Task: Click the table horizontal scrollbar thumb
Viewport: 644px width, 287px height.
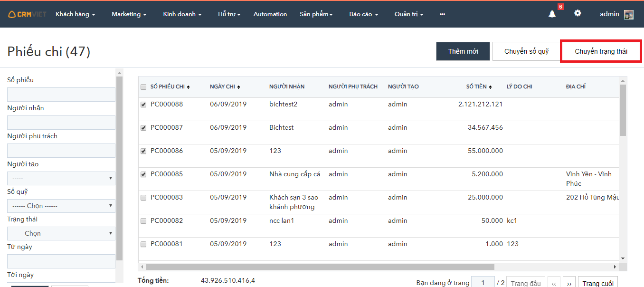Action: [320, 267]
